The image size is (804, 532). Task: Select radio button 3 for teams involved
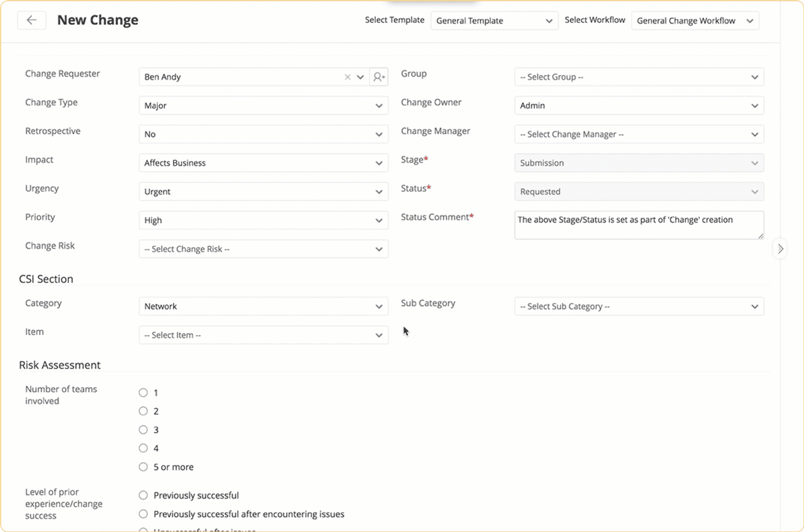[x=143, y=429]
